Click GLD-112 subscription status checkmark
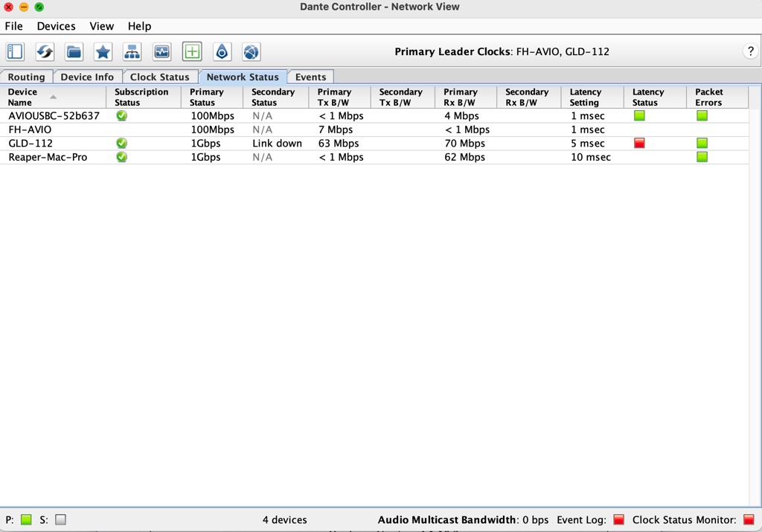The image size is (762, 532). click(x=121, y=143)
